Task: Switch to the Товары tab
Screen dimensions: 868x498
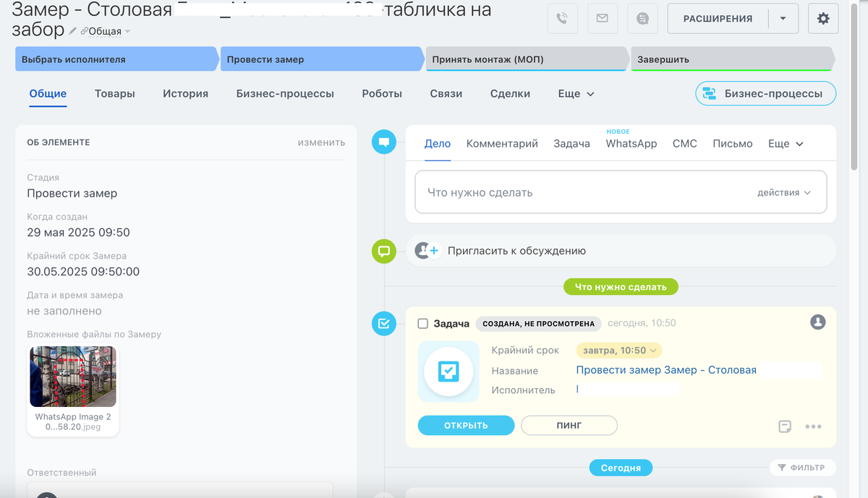Action: coord(115,94)
